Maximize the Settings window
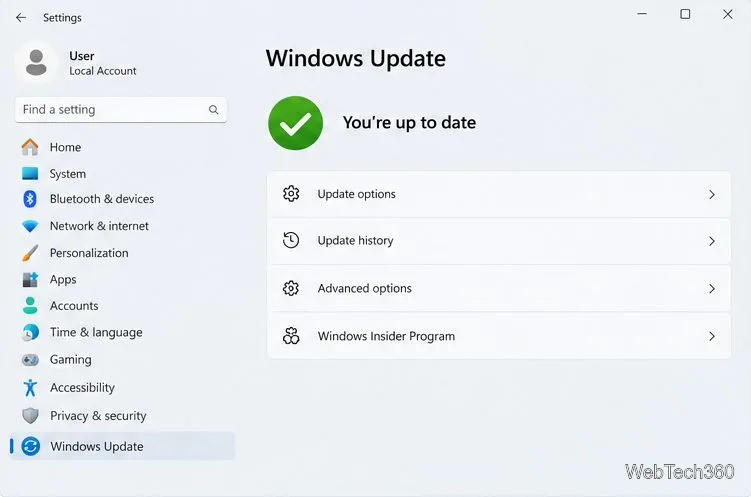Image resolution: width=751 pixels, height=497 pixels. tap(685, 14)
